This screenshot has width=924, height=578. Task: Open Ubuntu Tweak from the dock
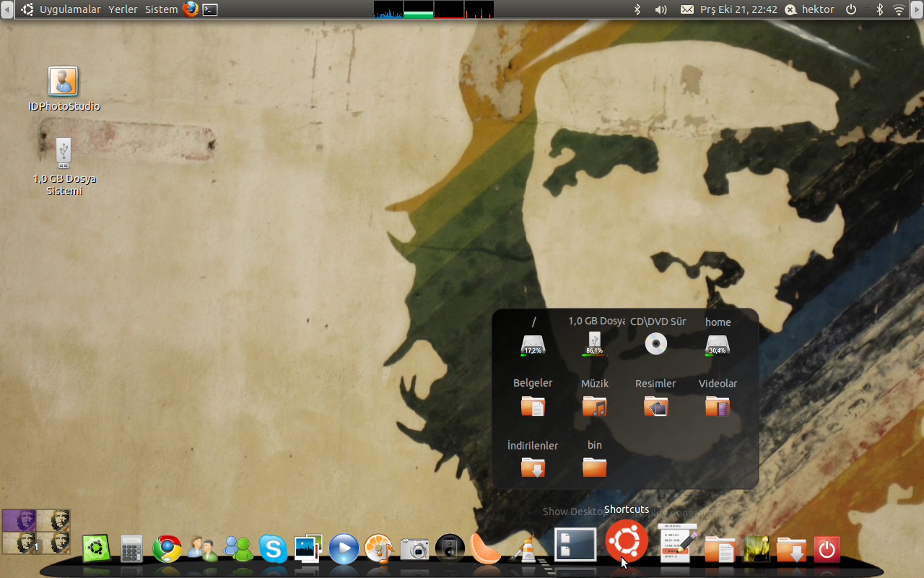pos(96,549)
